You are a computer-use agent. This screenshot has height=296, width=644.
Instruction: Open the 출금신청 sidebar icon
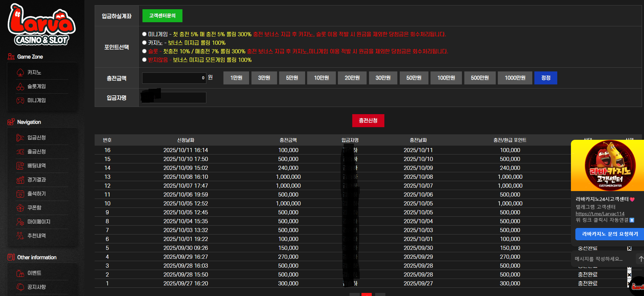pyautogui.click(x=20, y=151)
